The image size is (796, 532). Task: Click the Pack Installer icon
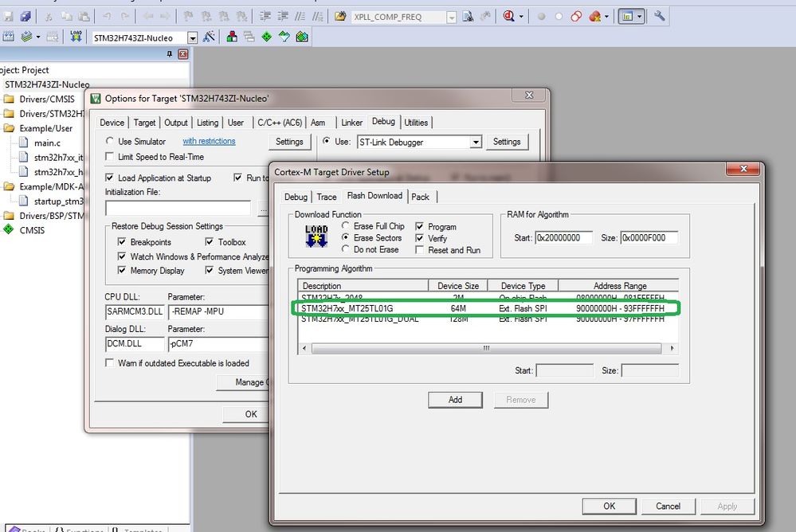pyautogui.click(x=302, y=37)
